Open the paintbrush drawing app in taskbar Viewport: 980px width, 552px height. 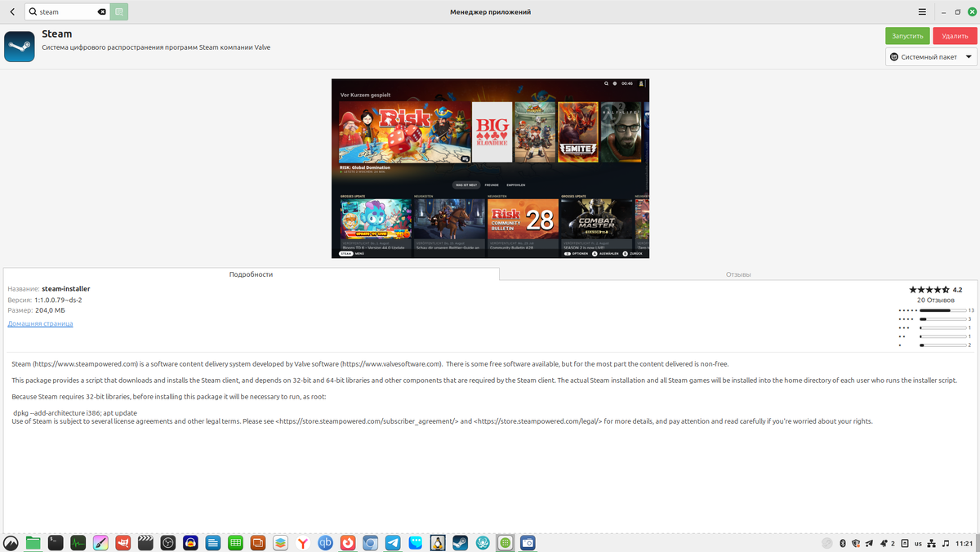click(x=100, y=542)
